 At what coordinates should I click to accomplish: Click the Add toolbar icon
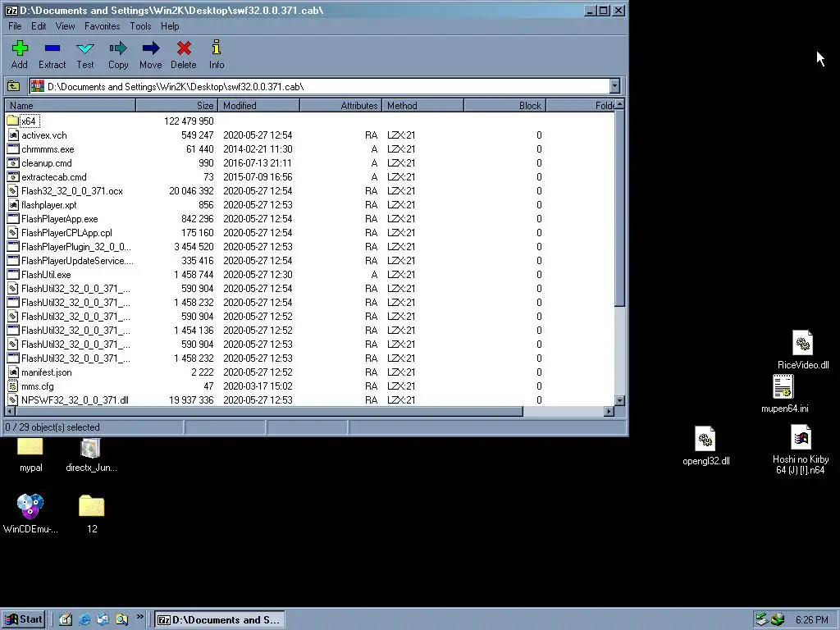click(x=20, y=48)
